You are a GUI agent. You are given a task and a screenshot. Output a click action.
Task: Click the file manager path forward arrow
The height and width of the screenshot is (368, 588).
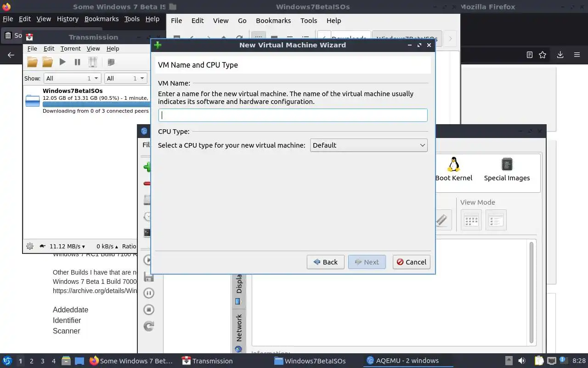(x=450, y=39)
